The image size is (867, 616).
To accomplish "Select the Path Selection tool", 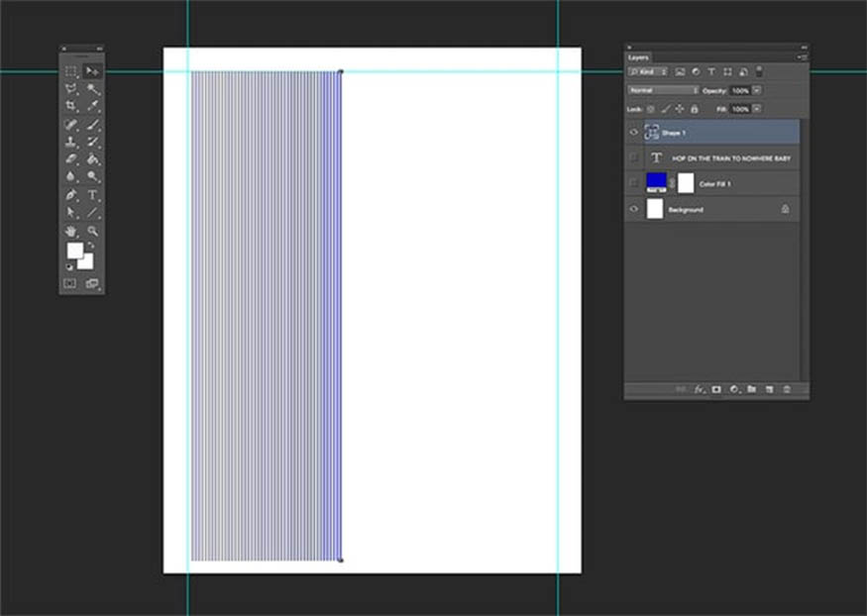I will coord(70,213).
